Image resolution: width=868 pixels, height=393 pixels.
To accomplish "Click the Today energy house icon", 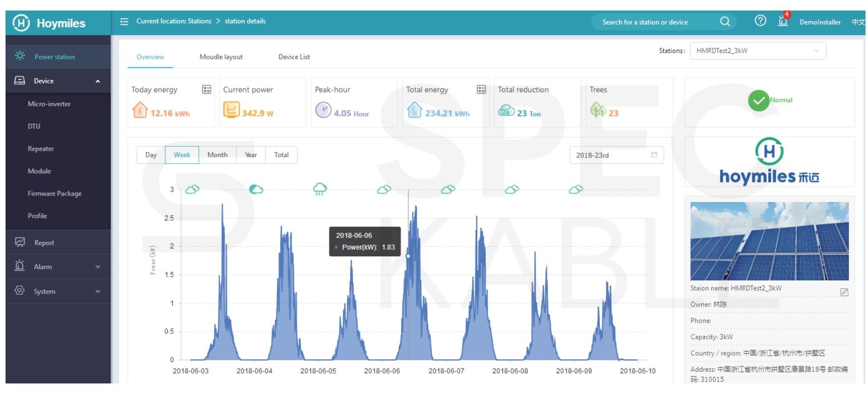I will tap(140, 110).
